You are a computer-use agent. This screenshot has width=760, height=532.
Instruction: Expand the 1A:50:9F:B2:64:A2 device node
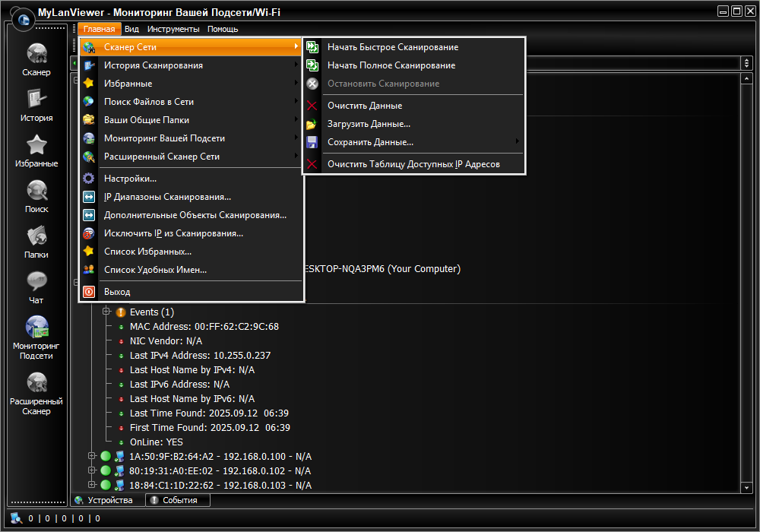point(92,455)
